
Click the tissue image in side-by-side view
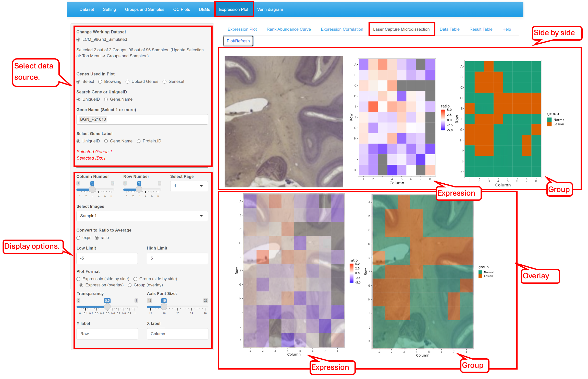tap(284, 122)
